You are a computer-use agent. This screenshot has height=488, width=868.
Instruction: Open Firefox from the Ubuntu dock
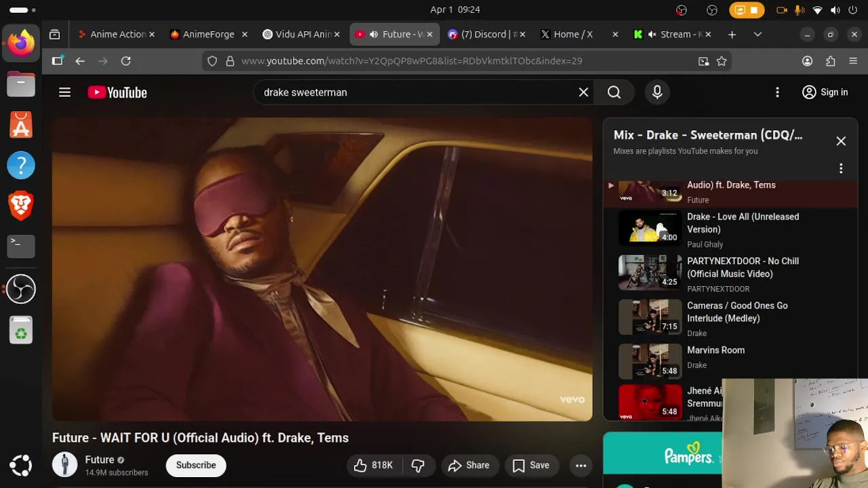coord(21,44)
